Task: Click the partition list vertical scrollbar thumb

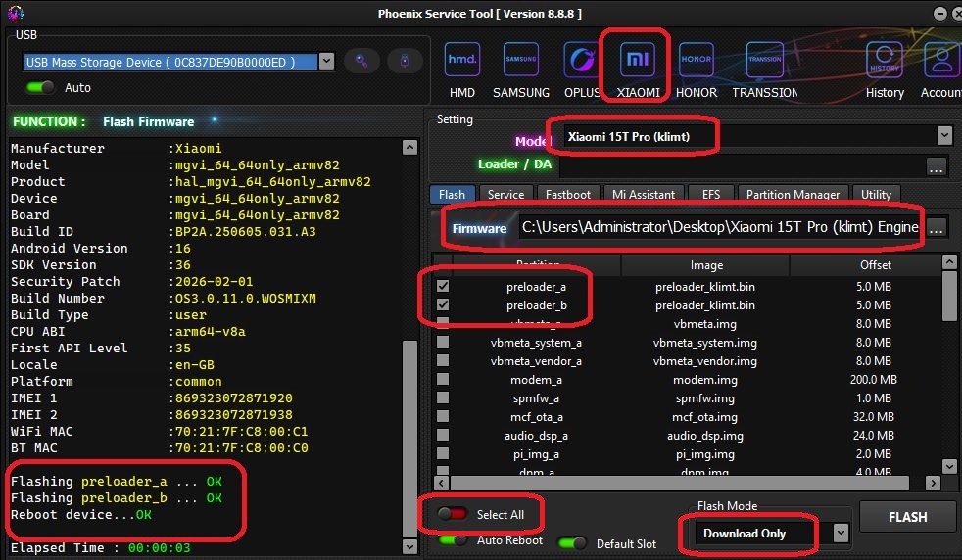Action: pyautogui.click(x=949, y=297)
